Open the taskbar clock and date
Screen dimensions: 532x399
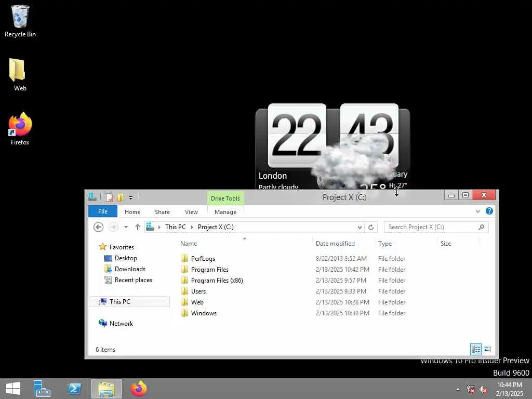point(510,389)
